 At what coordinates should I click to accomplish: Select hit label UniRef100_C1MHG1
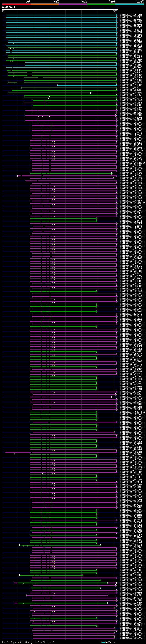tap(131, 80)
